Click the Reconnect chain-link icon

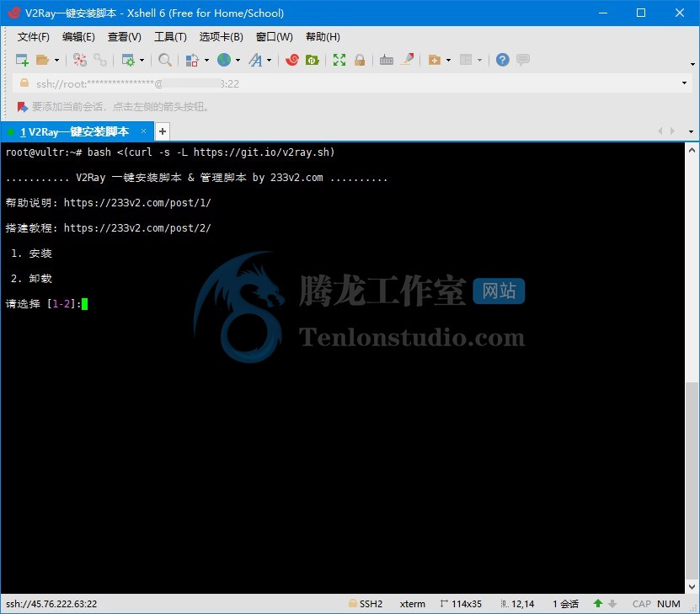100,60
